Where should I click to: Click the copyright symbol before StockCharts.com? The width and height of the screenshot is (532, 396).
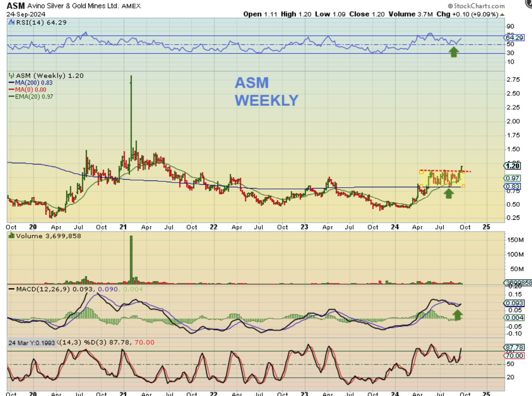(450, 6)
